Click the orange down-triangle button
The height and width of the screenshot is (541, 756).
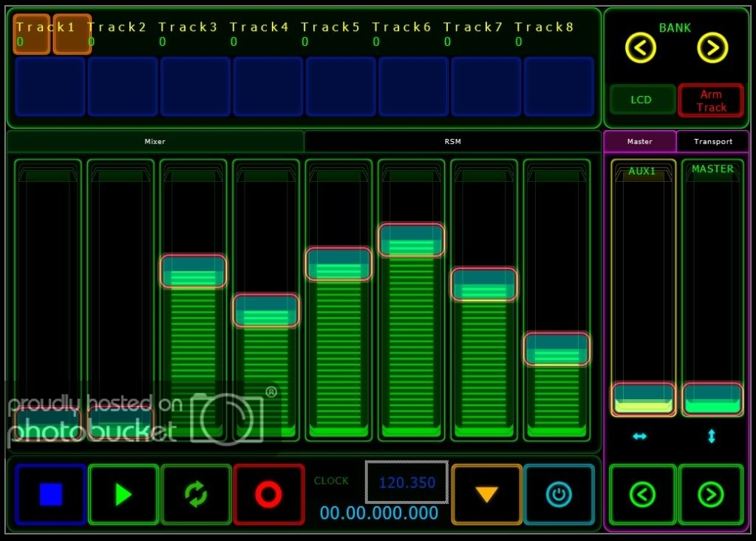point(486,494)
